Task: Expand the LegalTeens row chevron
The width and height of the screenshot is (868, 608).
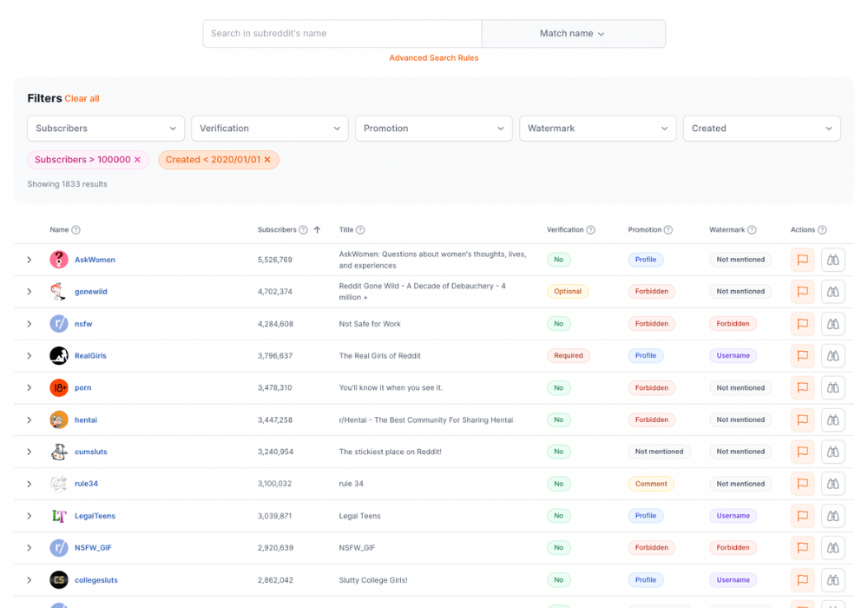Action: [x=29, y=516]
